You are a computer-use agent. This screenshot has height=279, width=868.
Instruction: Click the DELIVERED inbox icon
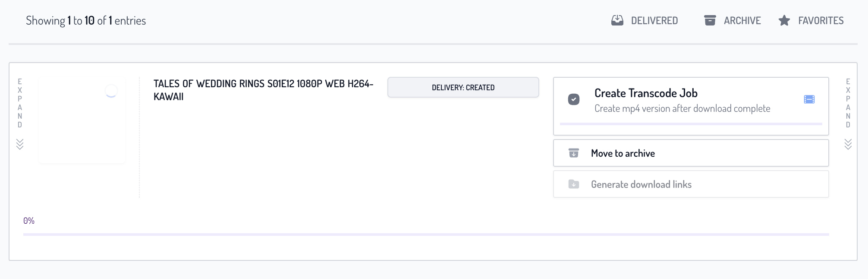pos(617,20)
